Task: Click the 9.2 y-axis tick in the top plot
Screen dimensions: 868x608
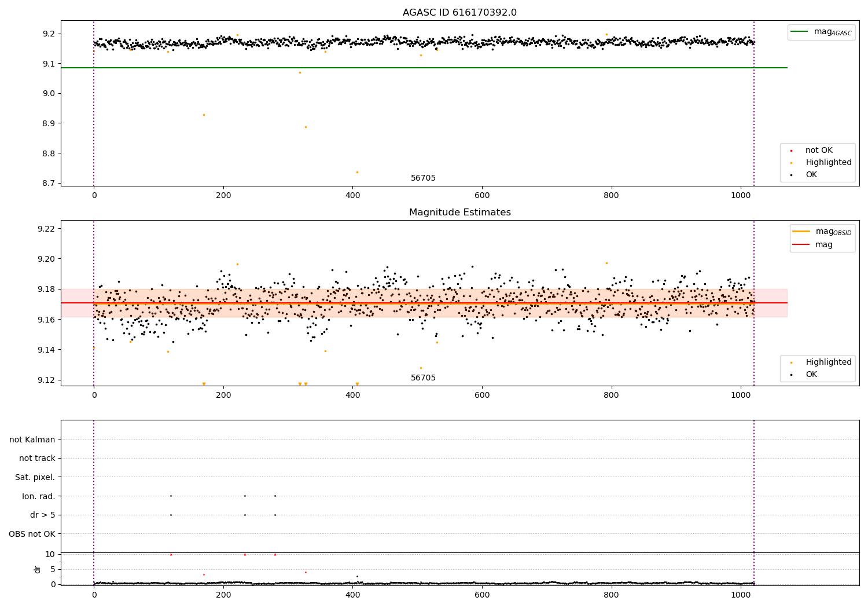Action: click(50, 34)
